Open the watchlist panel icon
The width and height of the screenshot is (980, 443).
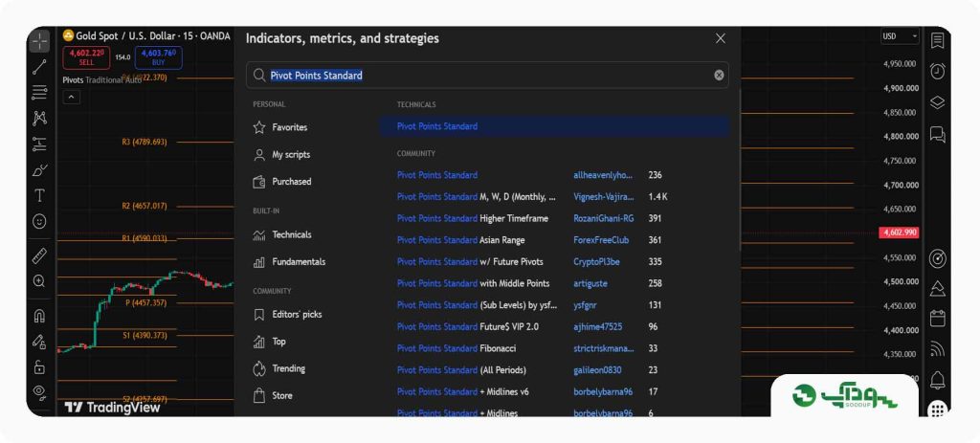pyautogui.click(x=938, y=40)
